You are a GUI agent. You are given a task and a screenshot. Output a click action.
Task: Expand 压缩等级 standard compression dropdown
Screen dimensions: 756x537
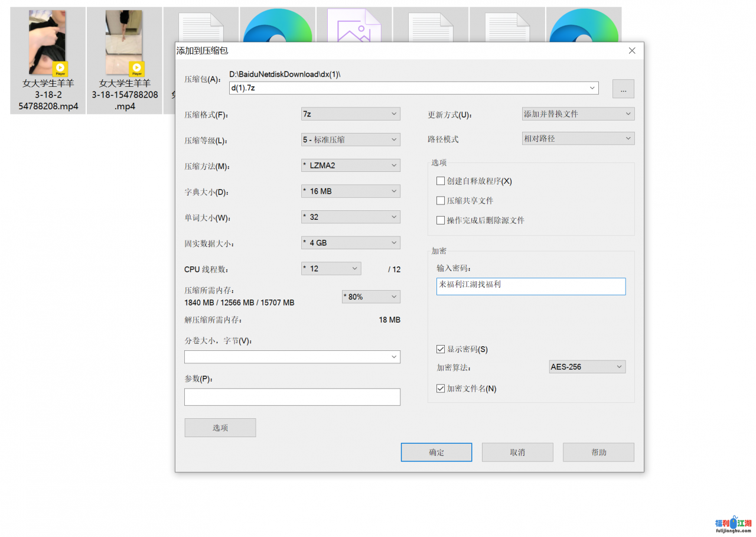pos(351,140)
